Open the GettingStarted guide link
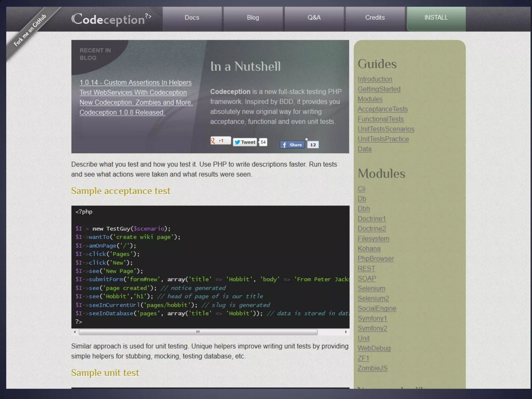Viewport: 532px width, 399px height. pyautogui.click(x=379, y=89)
